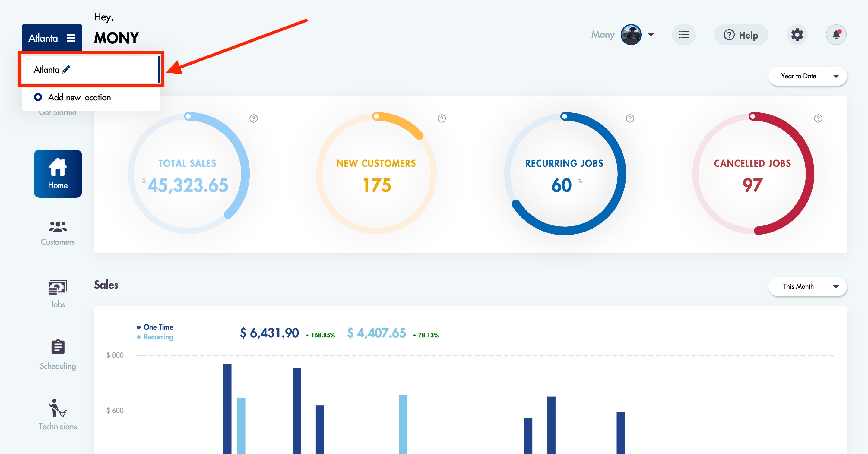Click the Recurring Jobs help icon
868x454 pixels.
[x=630, y=118]
